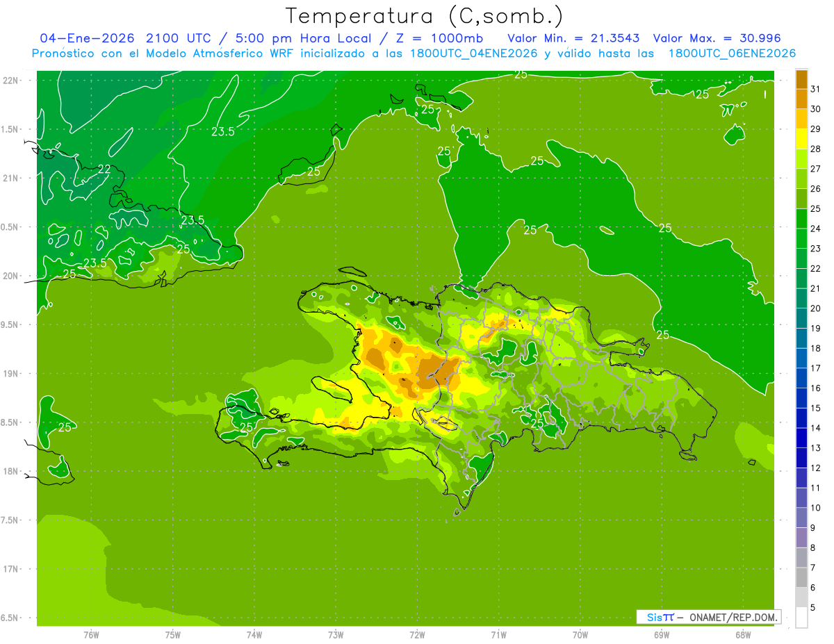Click the "12" label on the color scale

coord(815,468)
